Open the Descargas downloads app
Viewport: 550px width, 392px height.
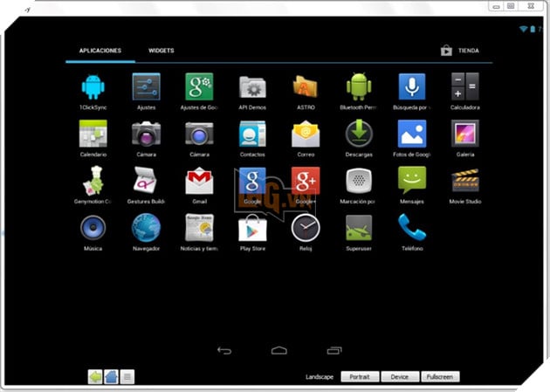[x=359, y=134]
